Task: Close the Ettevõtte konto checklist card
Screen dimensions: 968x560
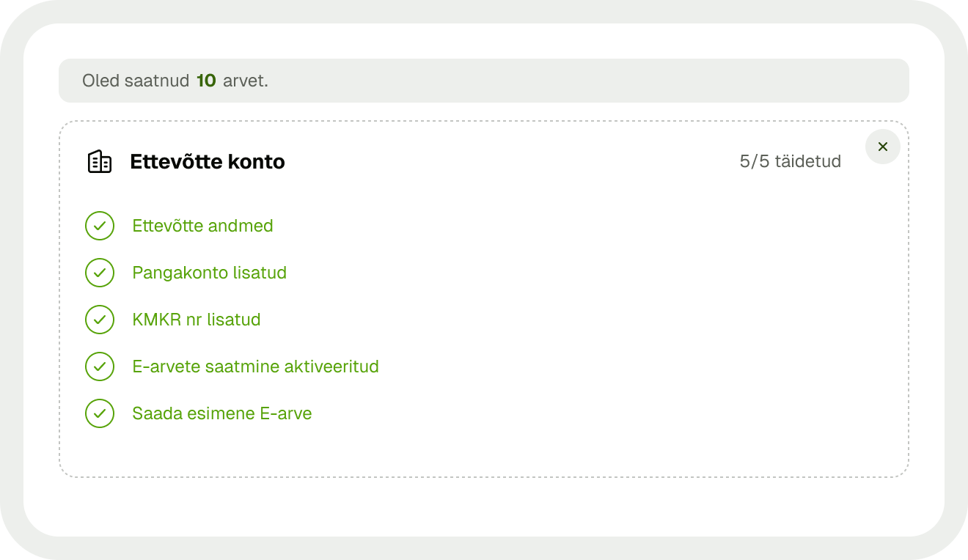Action: click(883, 147)
